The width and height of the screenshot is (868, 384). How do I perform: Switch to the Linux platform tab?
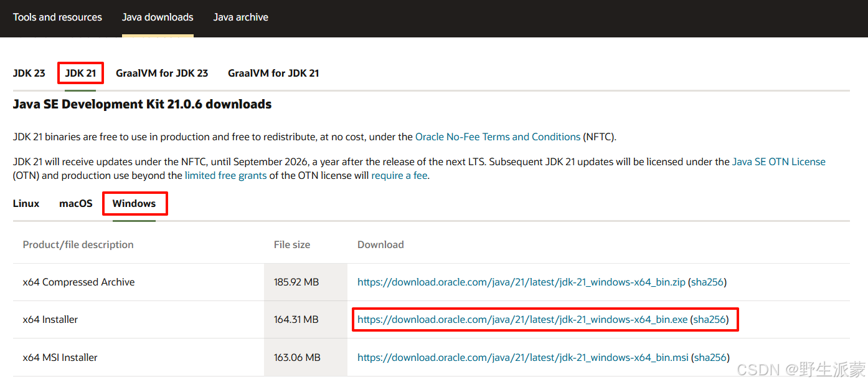(26, 203)
